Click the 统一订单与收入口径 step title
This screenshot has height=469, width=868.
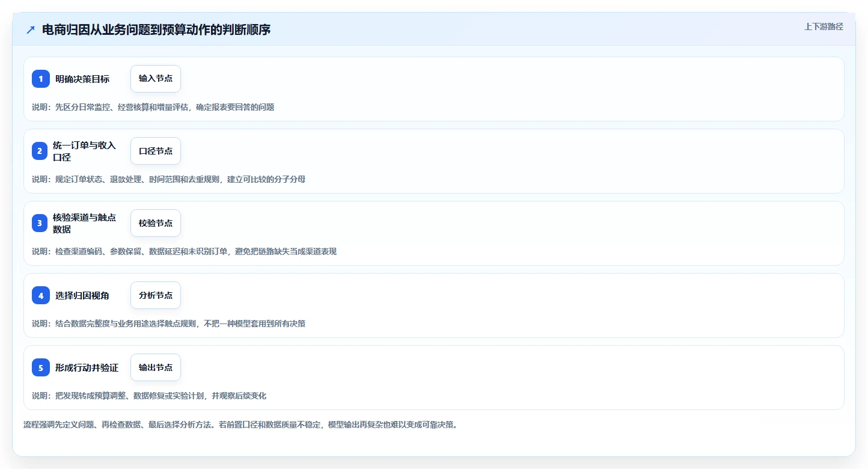pyautogui.click(x=84, y=151)
